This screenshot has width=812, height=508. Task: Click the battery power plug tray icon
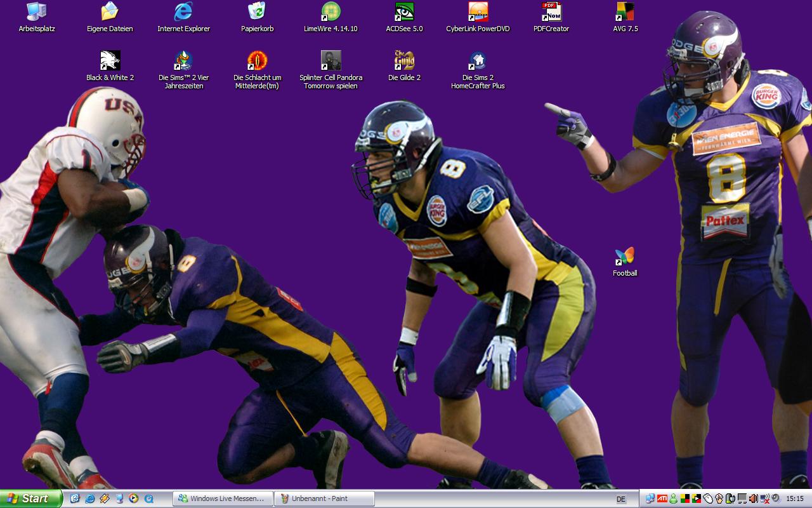click(731, 499)
